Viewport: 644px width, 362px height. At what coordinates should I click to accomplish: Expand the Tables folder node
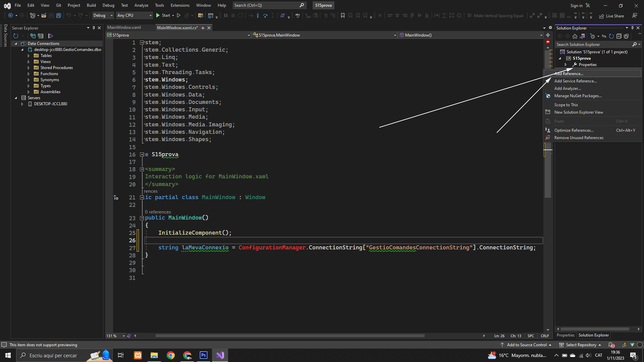(29, 56)
